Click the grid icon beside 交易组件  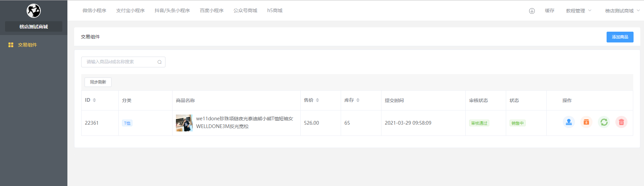click(x=11, y=45)
